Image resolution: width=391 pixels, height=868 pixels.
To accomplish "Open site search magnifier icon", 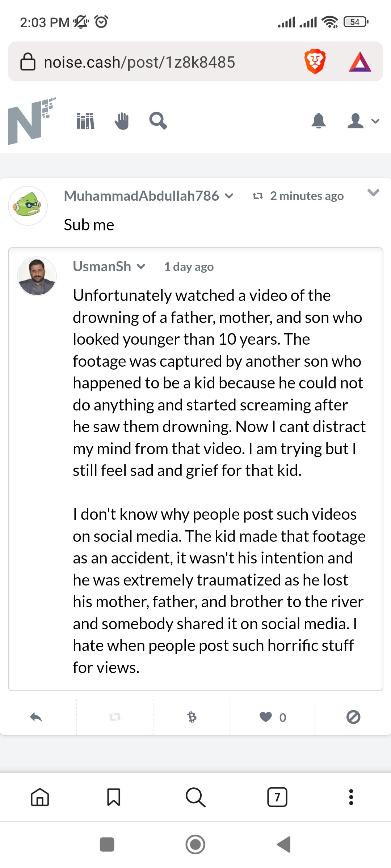I will [158, 121].
